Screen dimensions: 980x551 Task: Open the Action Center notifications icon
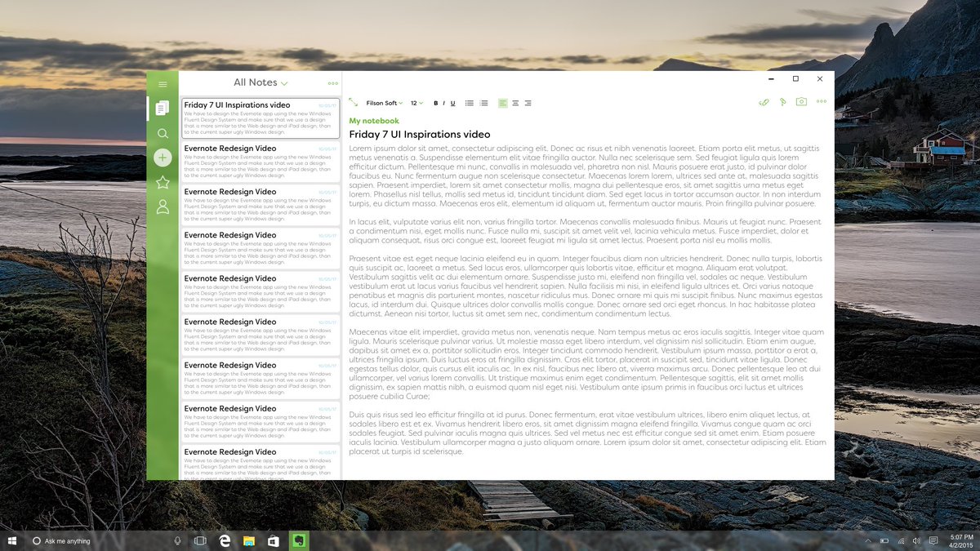coord(933,540)
